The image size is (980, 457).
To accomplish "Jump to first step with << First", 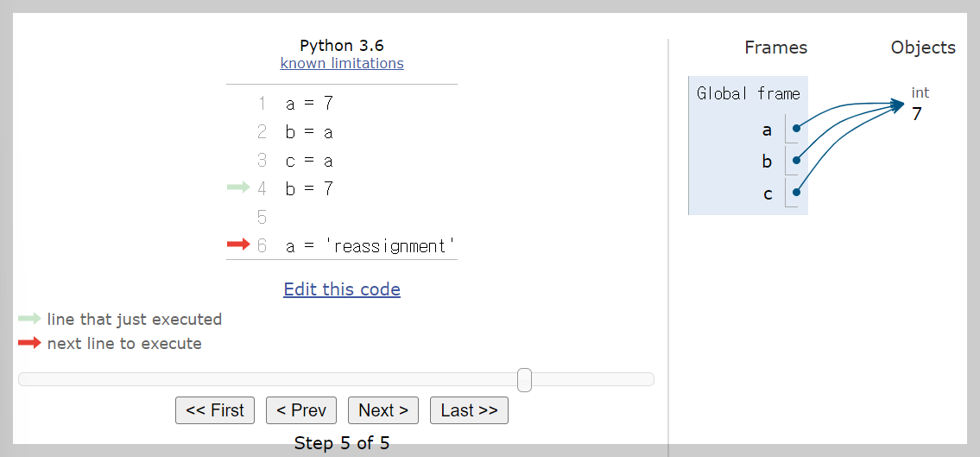I will coord(215,410).
